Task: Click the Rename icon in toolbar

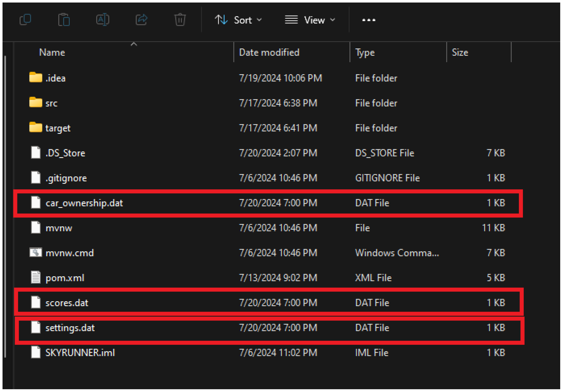Action: (102, 19)
